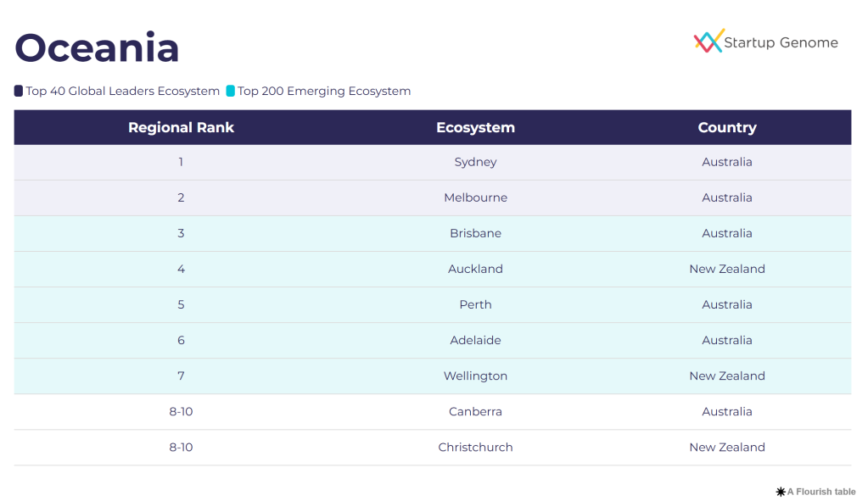
Task: Select the Christchurch table row
Action: [x=475, y=447]
